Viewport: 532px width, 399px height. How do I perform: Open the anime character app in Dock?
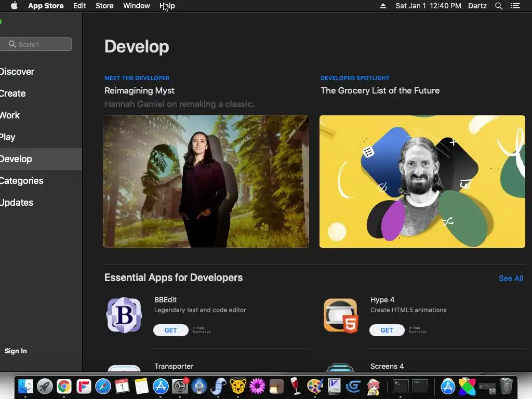click(x=373, y=386)
